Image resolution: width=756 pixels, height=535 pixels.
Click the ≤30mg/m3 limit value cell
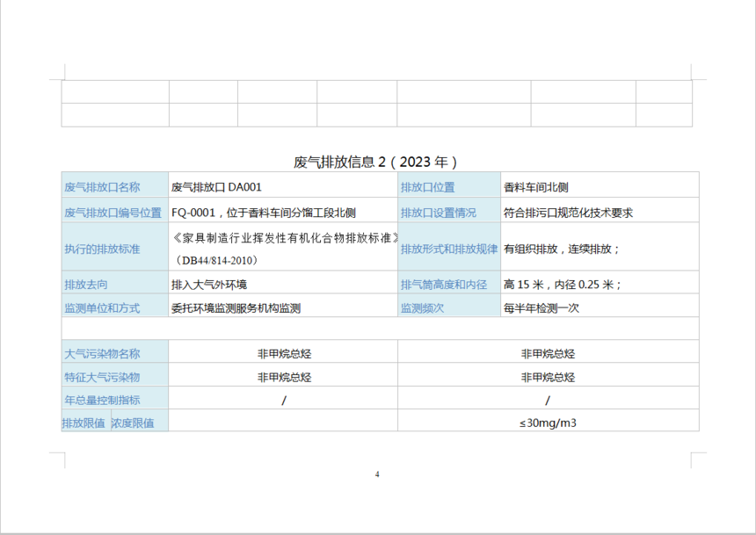548,423
